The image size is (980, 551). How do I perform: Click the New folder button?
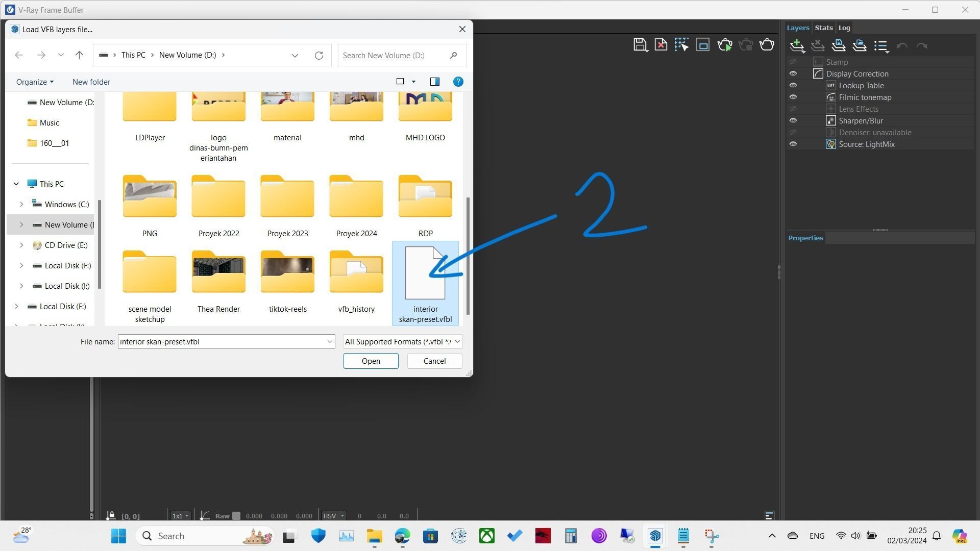pyautogui.click(x=91, y=82)
